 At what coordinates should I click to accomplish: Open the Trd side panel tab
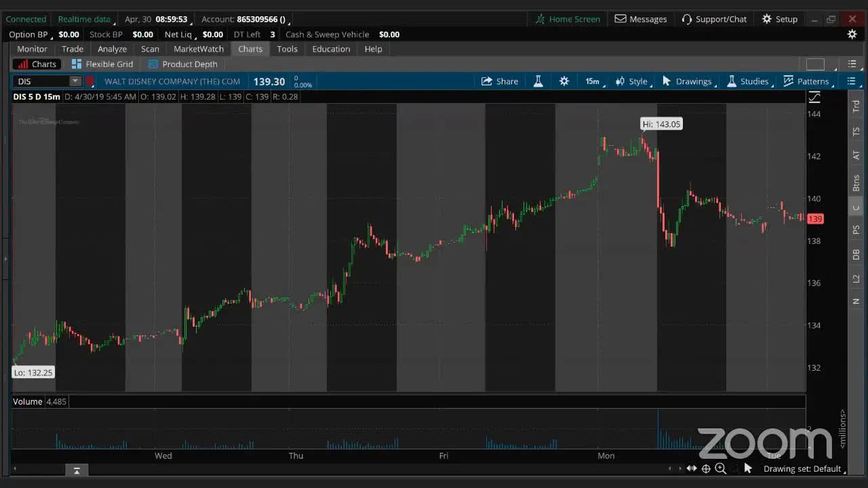pos(856,106)
